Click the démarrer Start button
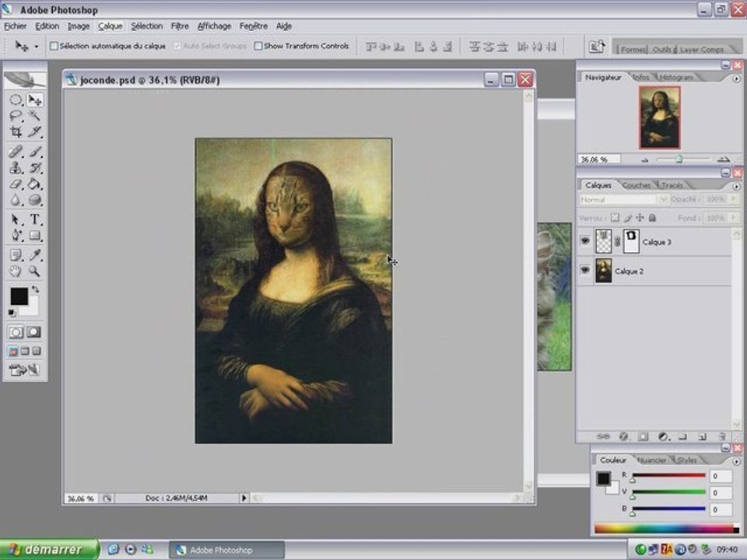 coord(48,550)
